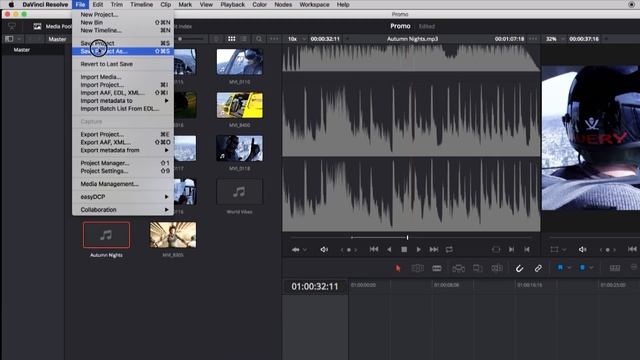Switch media pool to thumbnail grid view

[x=231, y=39]
